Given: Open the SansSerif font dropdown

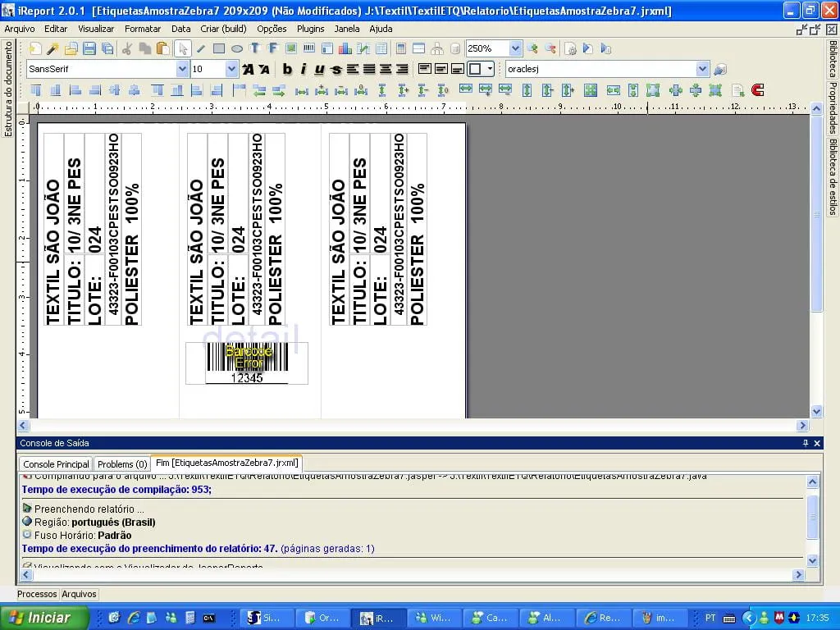Looking at the screenshot, I should (182, 69).
